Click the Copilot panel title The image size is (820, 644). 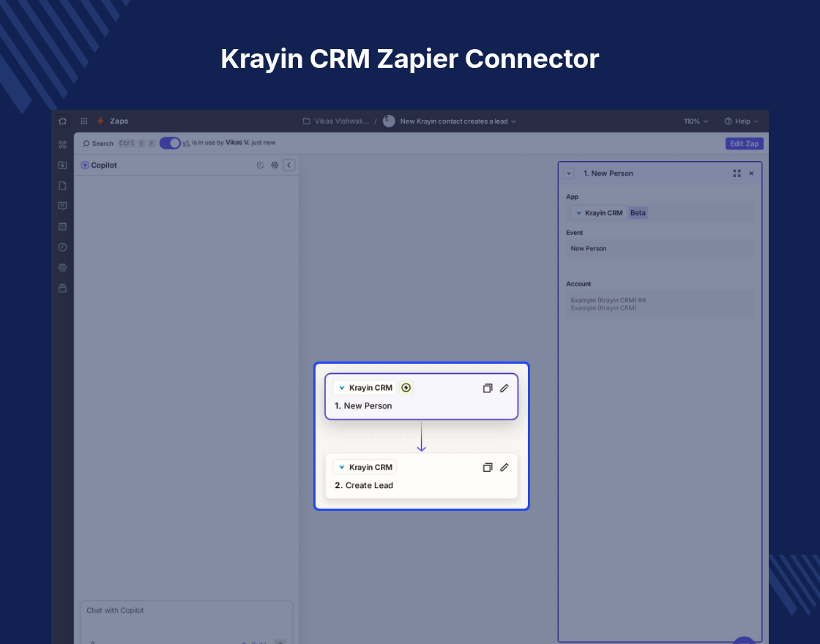click(x=103, y=165)
